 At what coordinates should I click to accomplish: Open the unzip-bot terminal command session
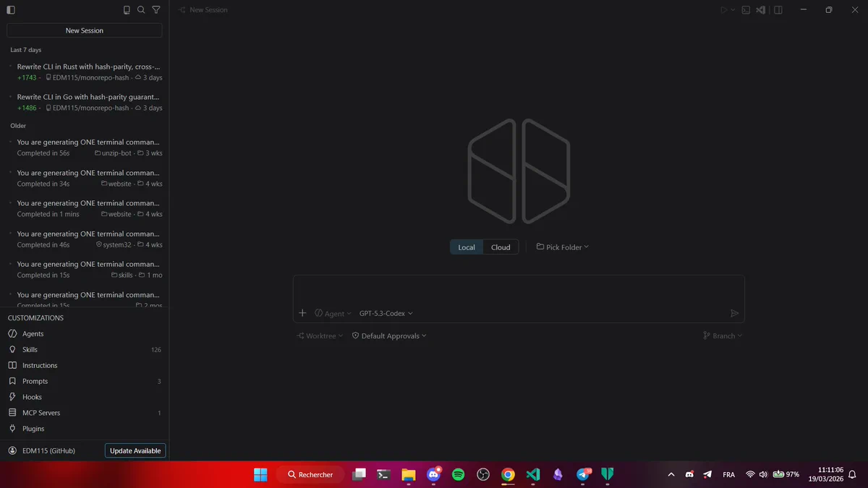point(85,147)
